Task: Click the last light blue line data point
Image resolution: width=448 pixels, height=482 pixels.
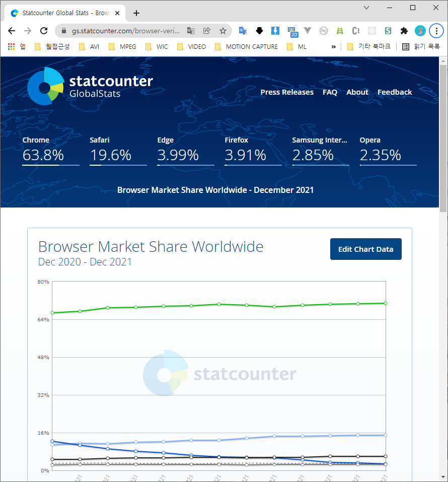Action: coord(385,435)
